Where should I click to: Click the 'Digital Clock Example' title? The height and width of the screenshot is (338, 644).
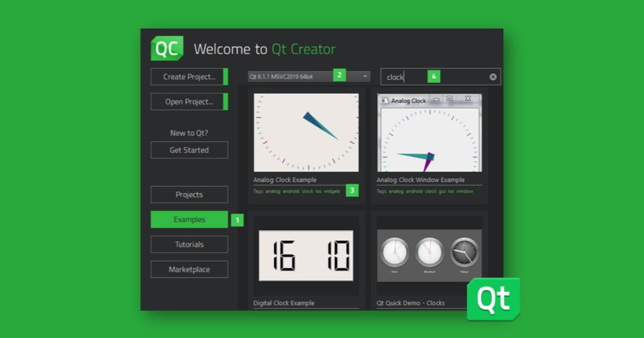tap(284, 303)
